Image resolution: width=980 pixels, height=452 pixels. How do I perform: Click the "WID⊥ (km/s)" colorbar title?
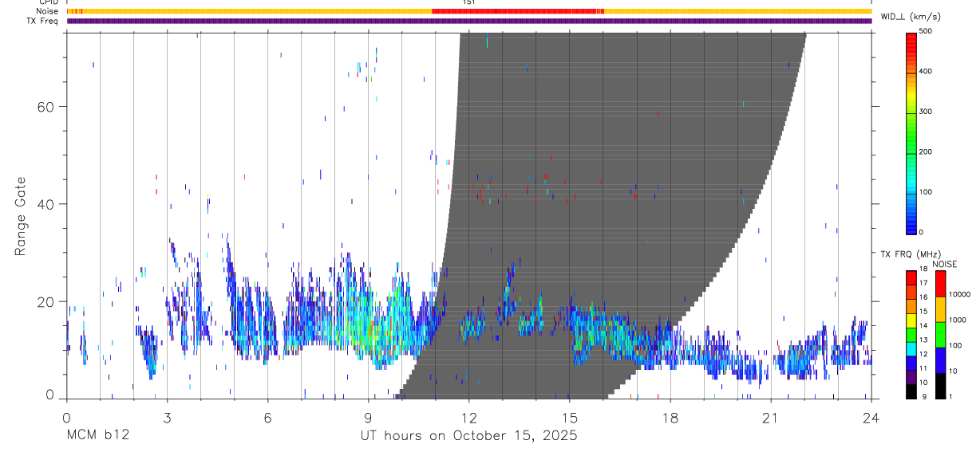click(x=911, y=17)
